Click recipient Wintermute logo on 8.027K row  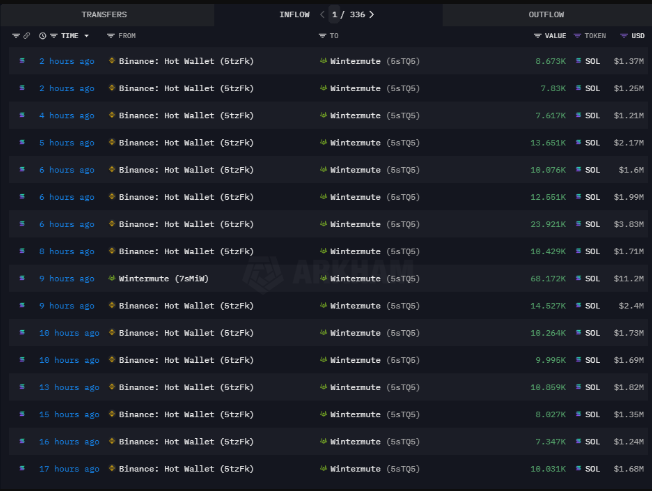pos(323,414)
